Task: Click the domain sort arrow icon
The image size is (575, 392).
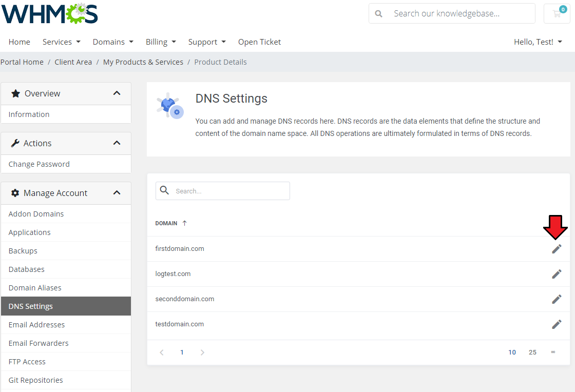Action: click(x=184, y=223)
